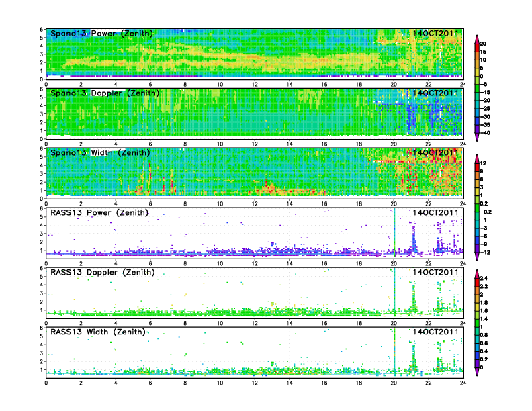Click the 'RASS13 Width (Zenith)' panel title
The image size is (532, 411).
pos(98,332)
